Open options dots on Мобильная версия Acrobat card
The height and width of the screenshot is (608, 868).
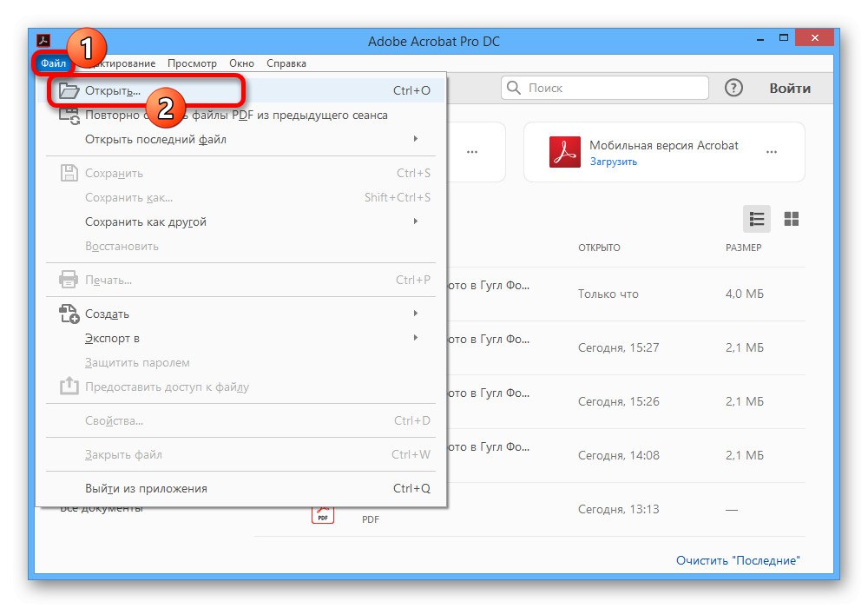[x=771, y=152]
